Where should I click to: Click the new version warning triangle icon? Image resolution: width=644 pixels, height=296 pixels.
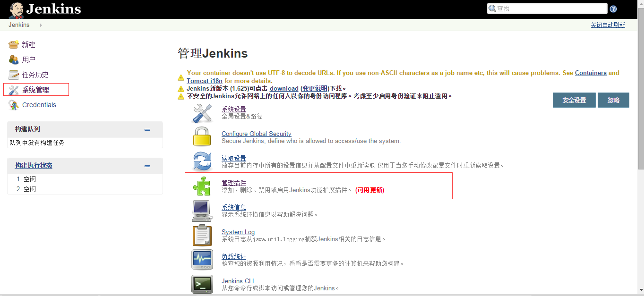pyautogui.click(x=181, y=89)
